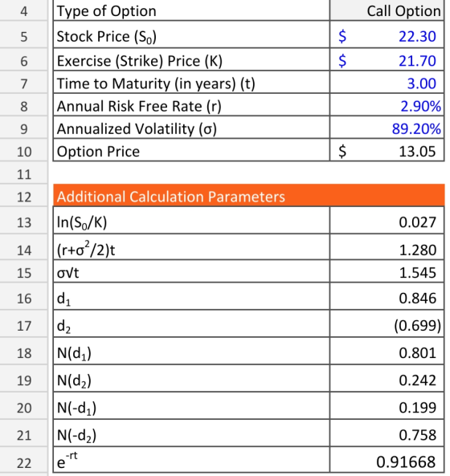
Task: Select row 4 via its row header
Action: pyautogui.click(x=23, y=10)
